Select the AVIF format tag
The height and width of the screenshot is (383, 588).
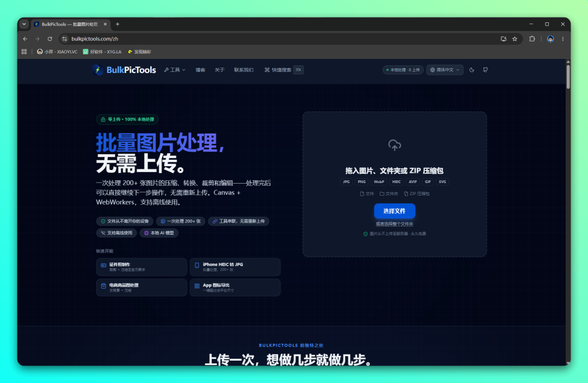413,181
